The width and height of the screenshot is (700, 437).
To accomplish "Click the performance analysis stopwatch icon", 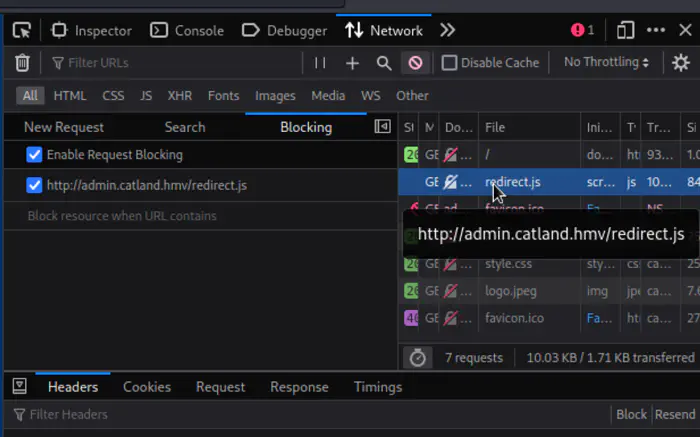I will (x=418, y=357).
